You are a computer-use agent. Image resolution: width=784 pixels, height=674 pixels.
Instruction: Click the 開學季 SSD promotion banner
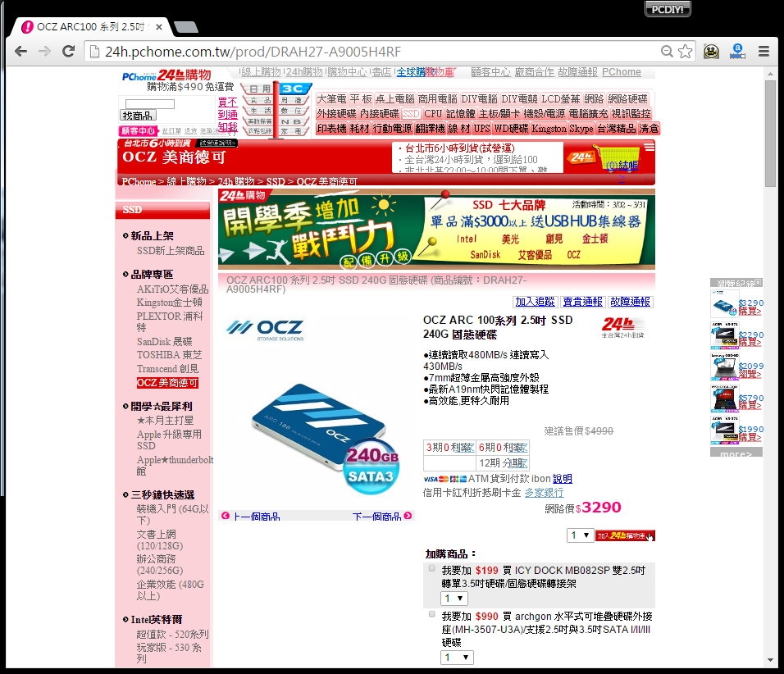coord(436,230)
